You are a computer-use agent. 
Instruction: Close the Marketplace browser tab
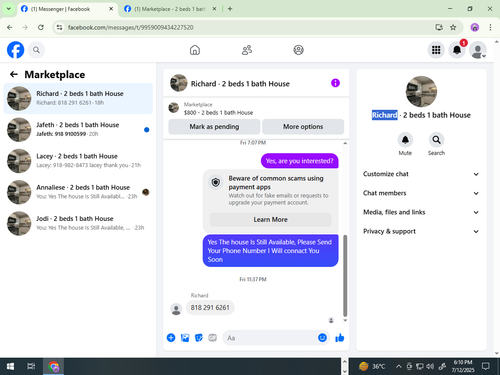coord(214,9)
